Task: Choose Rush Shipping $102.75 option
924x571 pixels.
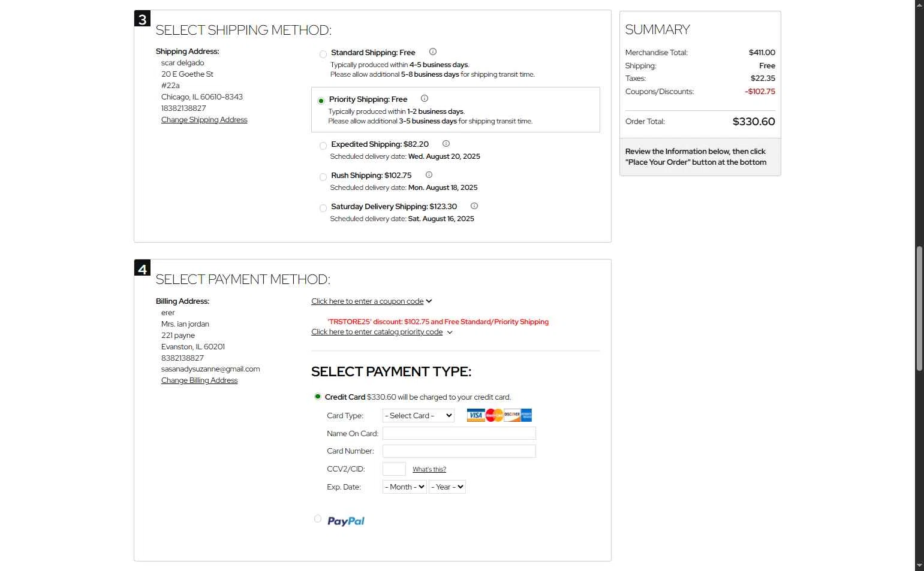Action: 323,177
